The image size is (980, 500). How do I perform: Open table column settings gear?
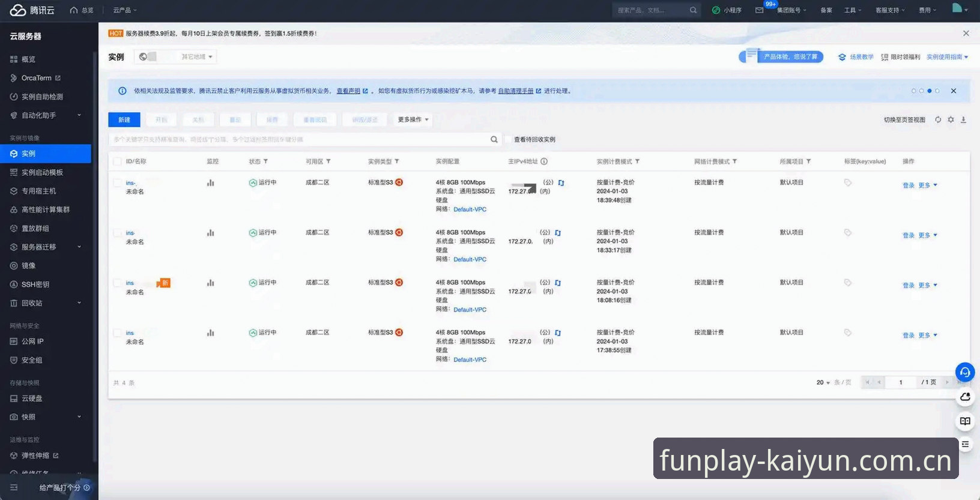click(951, 120)
